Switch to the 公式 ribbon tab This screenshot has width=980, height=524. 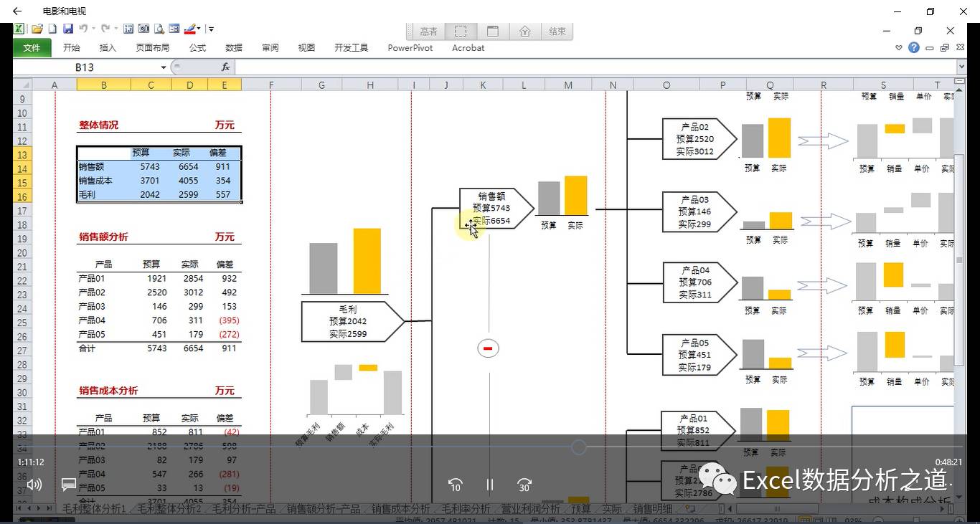point(197,47)
